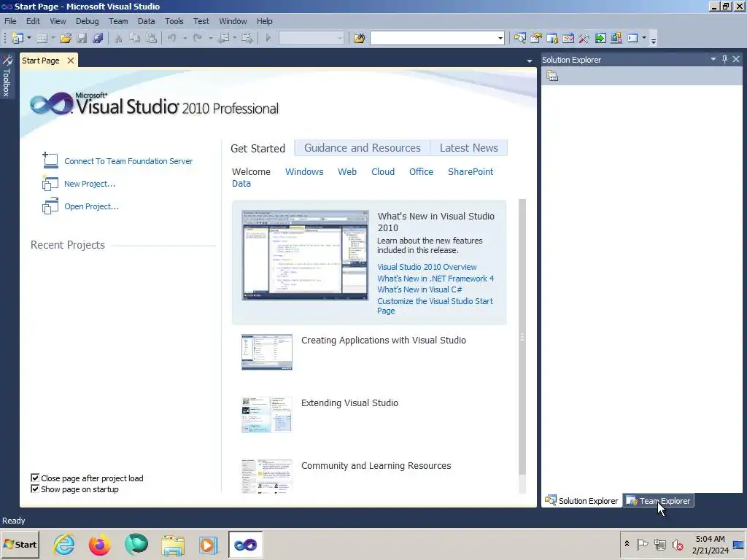747x560 pixels.
Task: Click the Paste clipboard icon
Action: 151,38
